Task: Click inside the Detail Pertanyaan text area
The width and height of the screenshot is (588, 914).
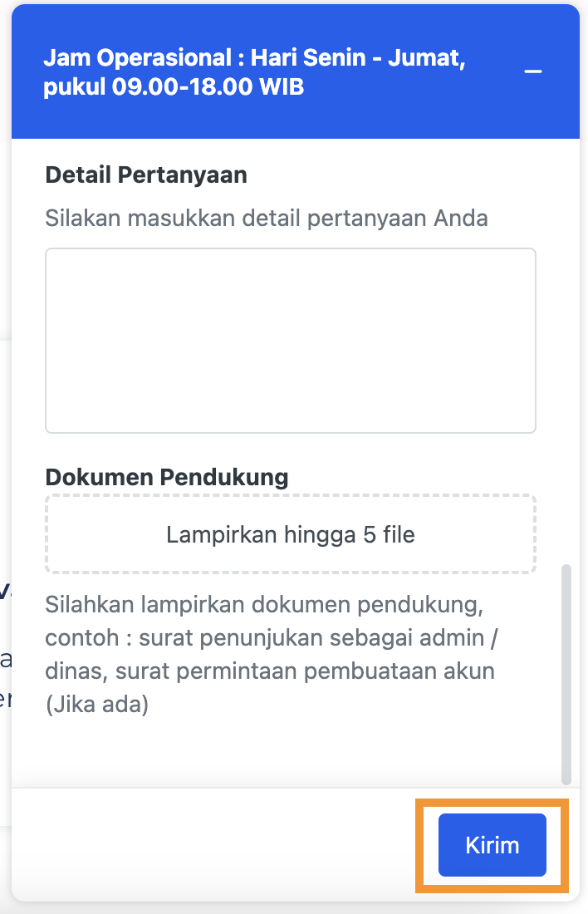Action: click(290, 340)
